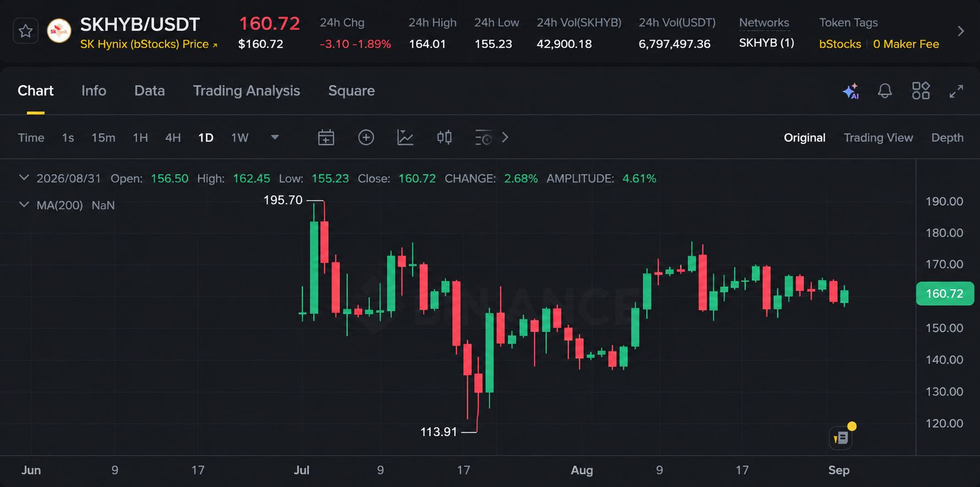980x487 pixels.
Task: Click the 24h Vol(SKHYB) value 42,900.18
Action: pos(564,44)
